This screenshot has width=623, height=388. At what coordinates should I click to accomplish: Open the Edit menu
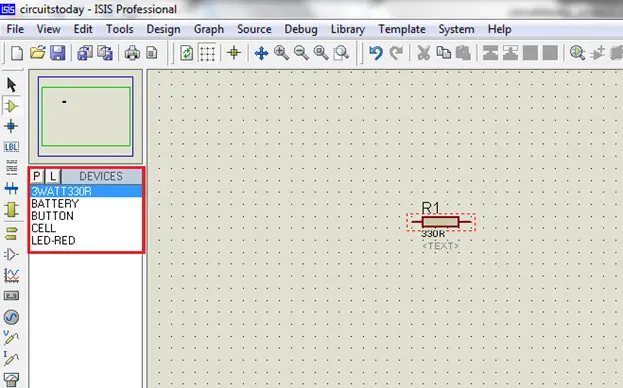pos(83,29)
